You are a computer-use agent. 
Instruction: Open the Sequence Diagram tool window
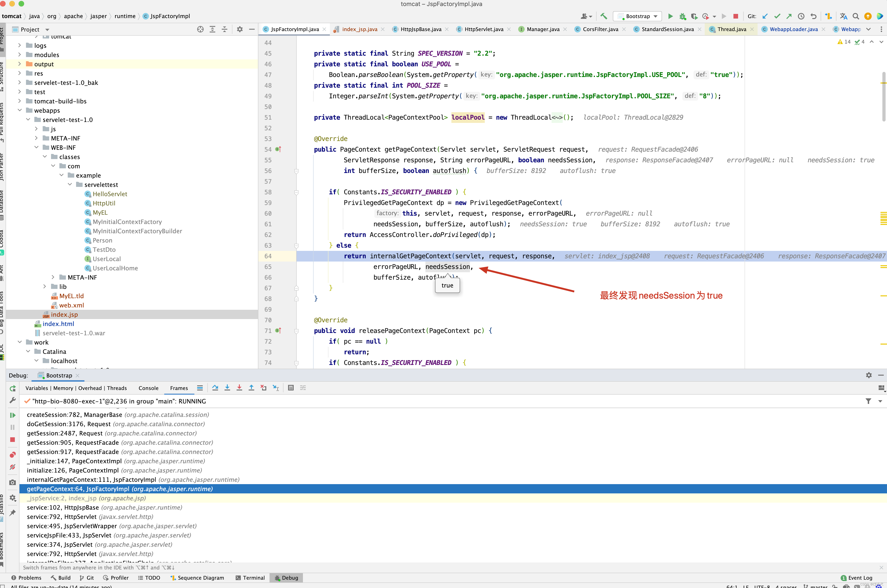(x=197, y=578)
